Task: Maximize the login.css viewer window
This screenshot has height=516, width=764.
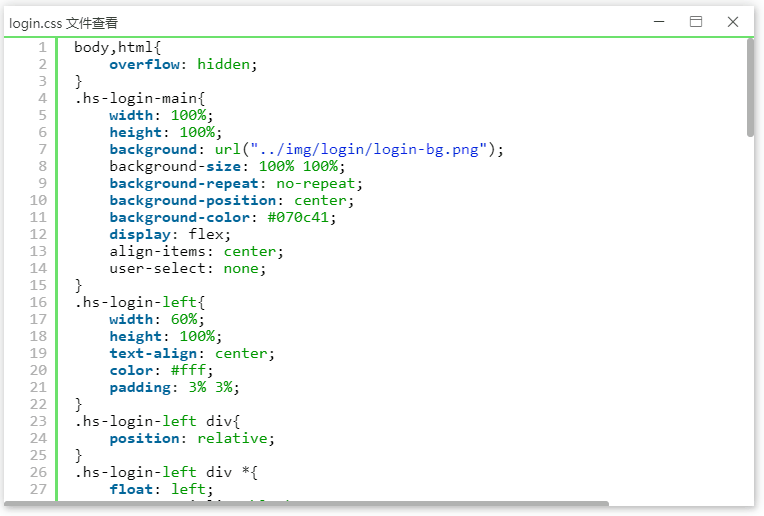Action: (x=696, y=22)
